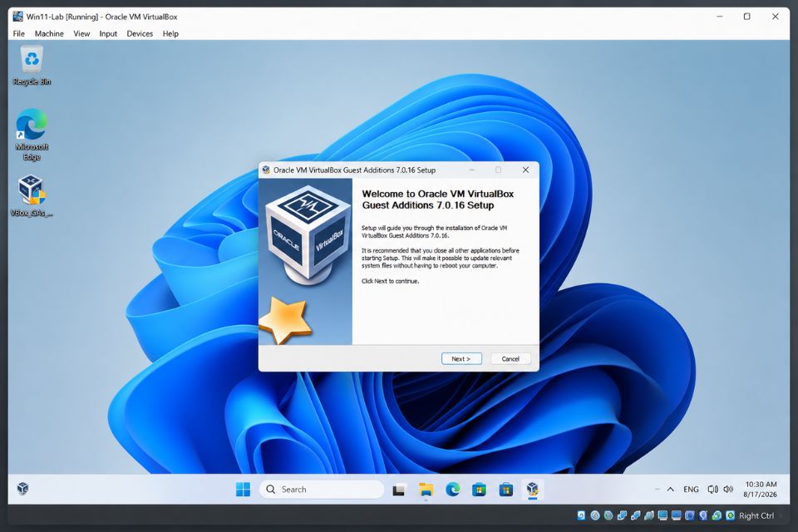Image resolution: width=798 pixels, height=532 pixels.
Task: Click the "Click Next to continue." text
Action: [x=391, y=281]
